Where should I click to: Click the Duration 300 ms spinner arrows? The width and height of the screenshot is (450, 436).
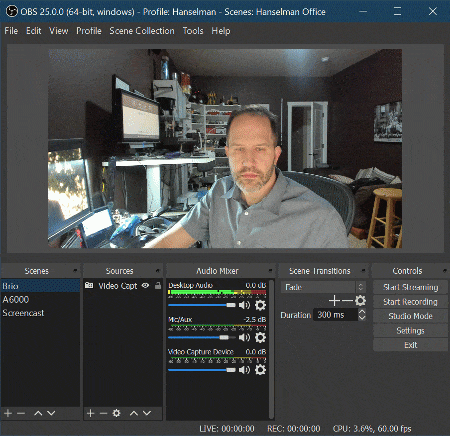(362, 315)
